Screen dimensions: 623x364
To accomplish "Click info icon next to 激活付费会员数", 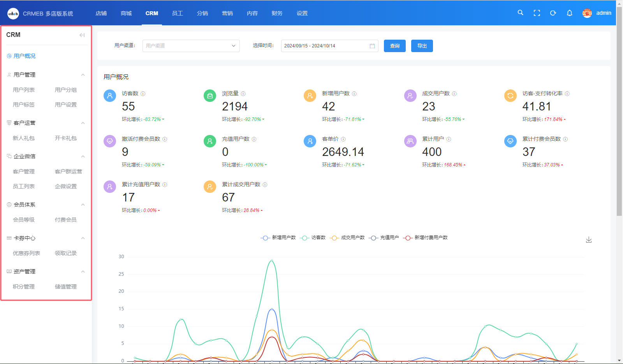I will [165, 139].
